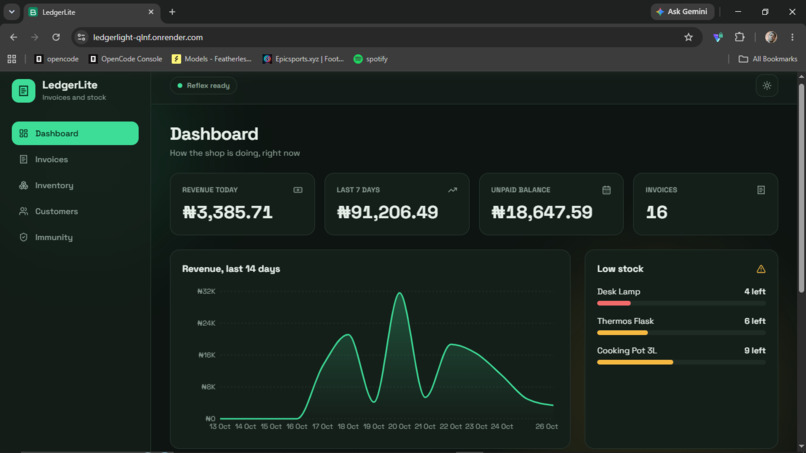Open the OpenCode Console bookmark
The image size is (806, 453).
coord(125,59)
